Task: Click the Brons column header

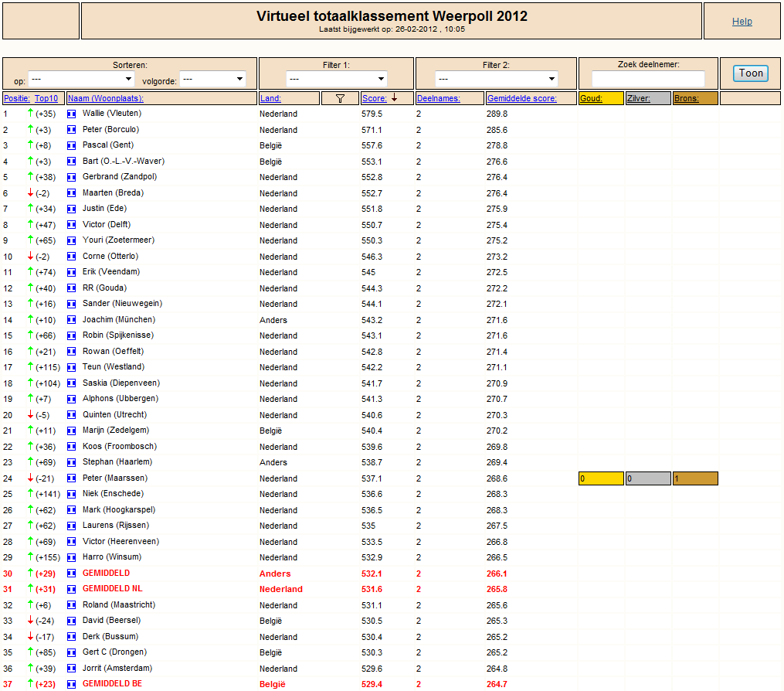Action: [x=687, y=99]
